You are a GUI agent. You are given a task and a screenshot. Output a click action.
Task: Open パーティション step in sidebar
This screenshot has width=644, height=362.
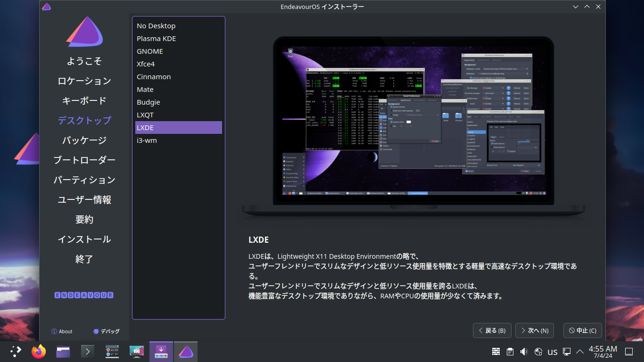pyautogui.click(x=84, y=180)
